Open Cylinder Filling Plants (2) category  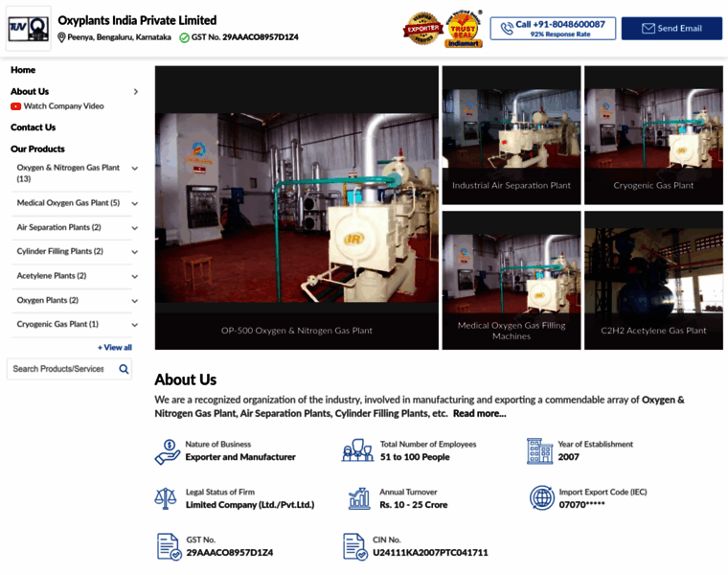point(60,251)
